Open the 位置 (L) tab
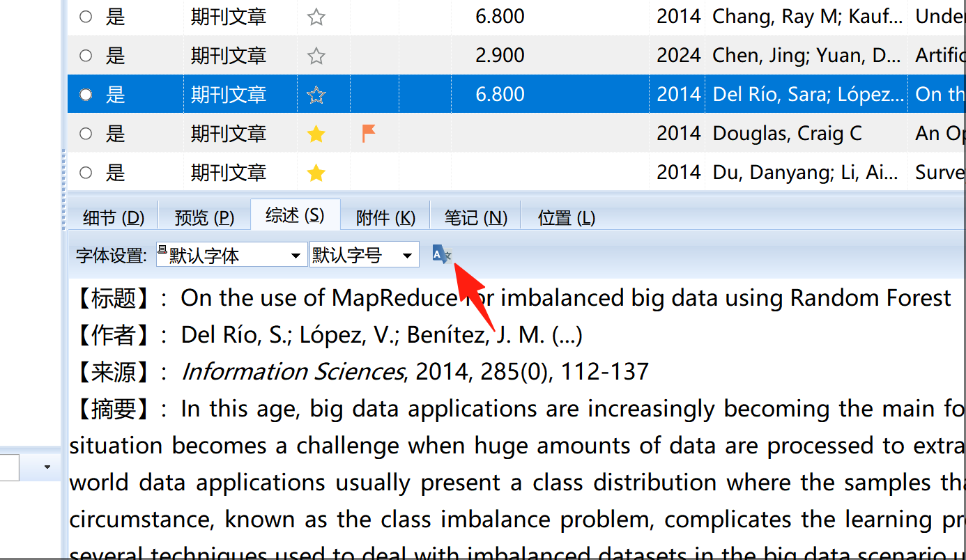The width and height of the screenshot is (966, 560). click(x=566, y=218)
